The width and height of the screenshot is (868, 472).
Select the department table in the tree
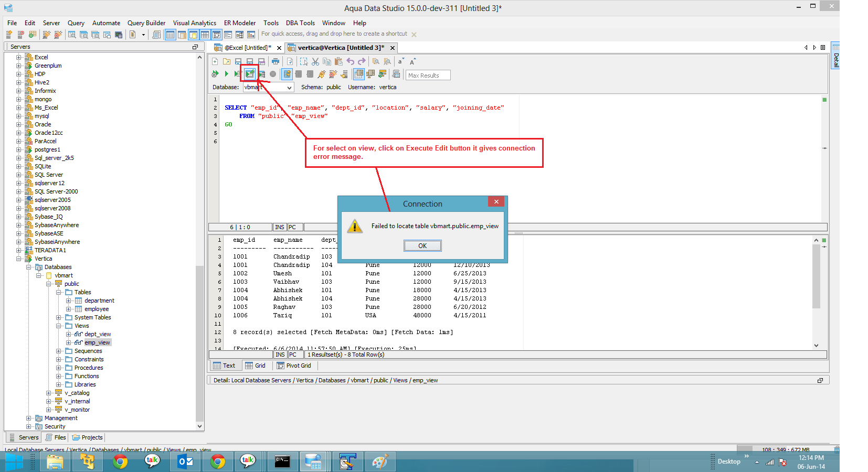click(x=99, y=301)
